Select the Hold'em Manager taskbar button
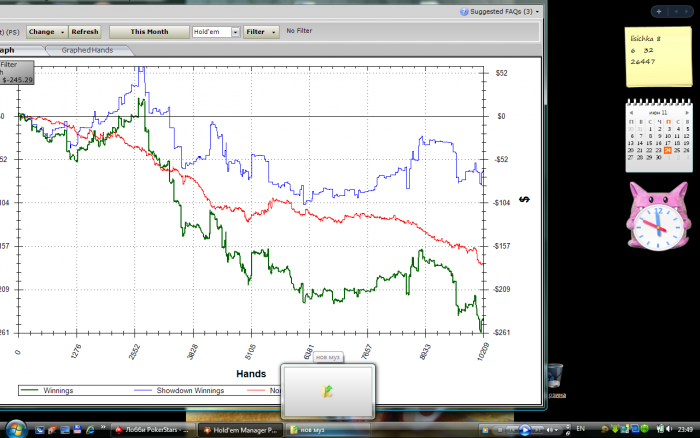 (x=240, y=430)
